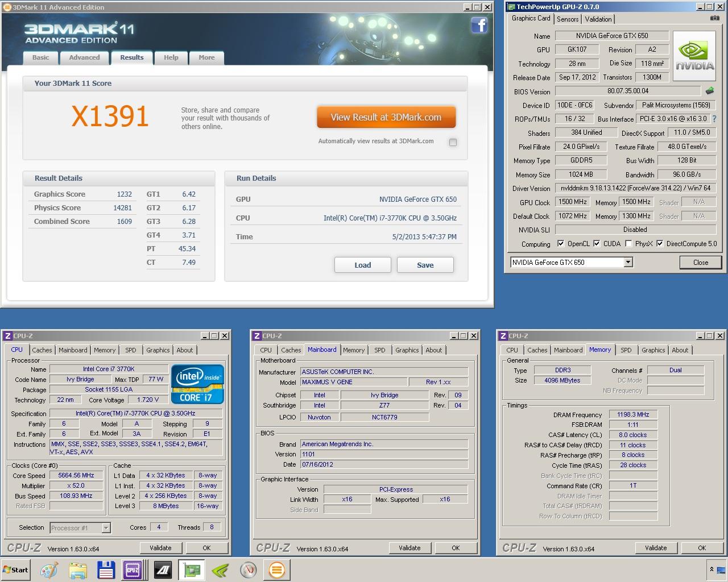Toggle the CUDA checkbox in GPU-Z

pos(597,244)
